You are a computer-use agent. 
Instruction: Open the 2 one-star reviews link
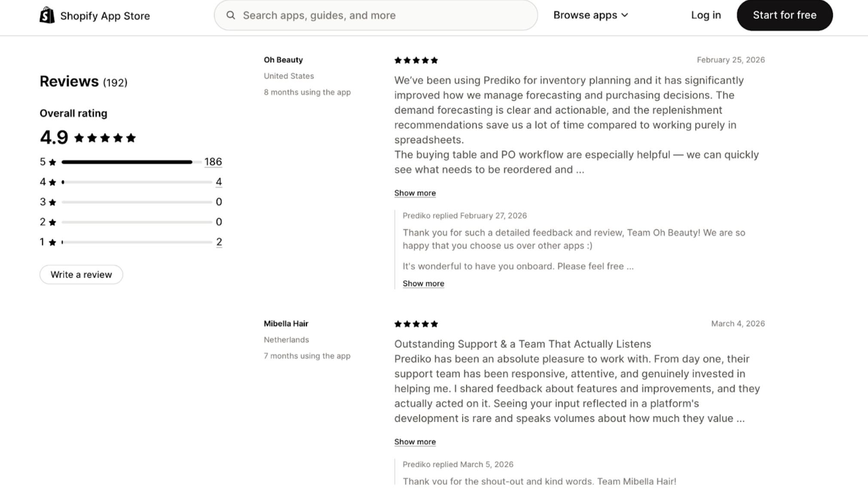(219, 242)
